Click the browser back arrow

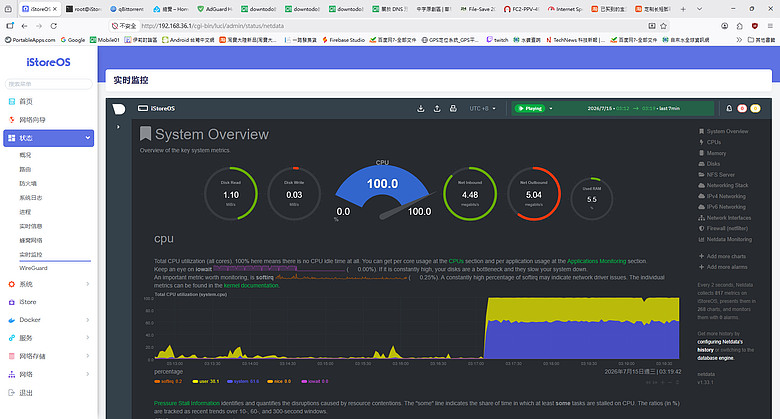(24, 26)
